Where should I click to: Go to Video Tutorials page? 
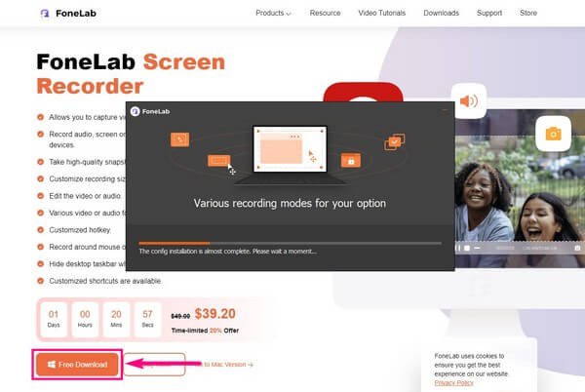point(381,13)
